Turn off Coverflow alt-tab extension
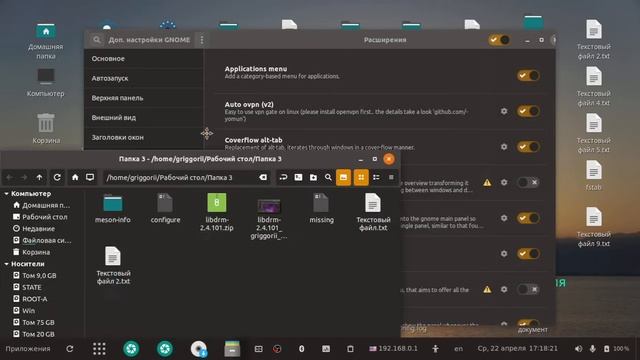The height and width of the screenshot is (360, 640). click(x=528, y=147)
